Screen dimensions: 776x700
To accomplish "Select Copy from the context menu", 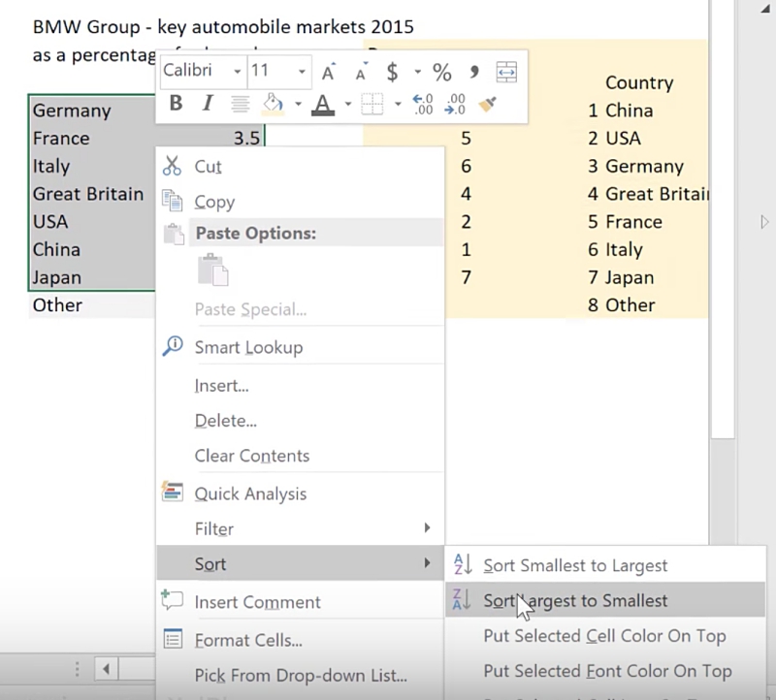I will pyautogui.click(x=213, y=202).
